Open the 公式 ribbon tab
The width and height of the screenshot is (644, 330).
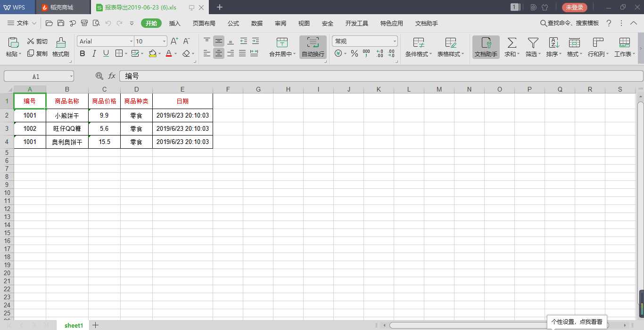tap(233, 23)
